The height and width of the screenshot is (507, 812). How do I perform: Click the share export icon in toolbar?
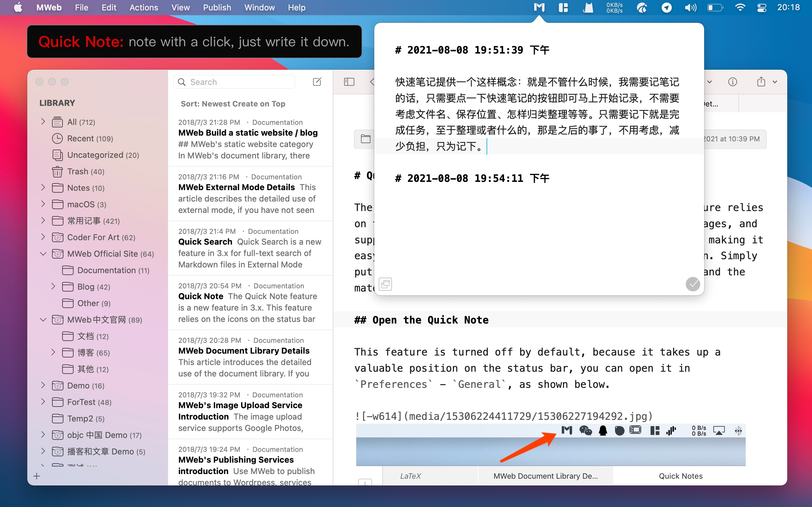[x=761, y=82]
